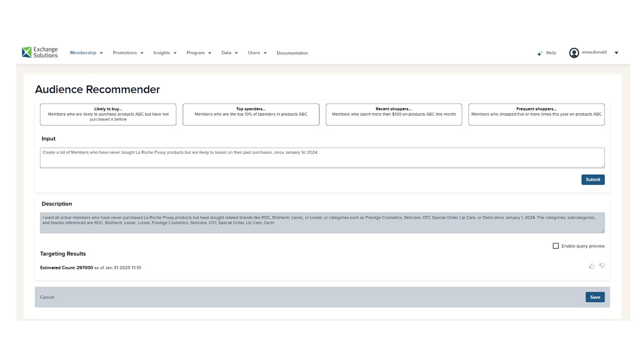Enable the query preview checkbox
644x362 pixels.
point(556,246)
